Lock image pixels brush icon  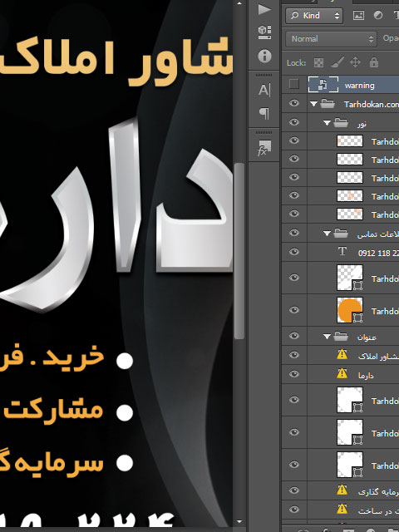pos(337,62)
